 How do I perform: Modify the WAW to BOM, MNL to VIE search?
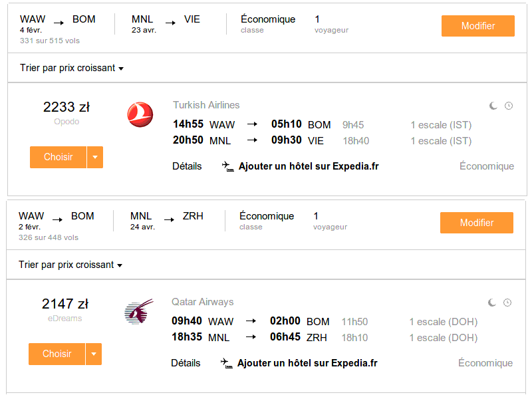tap(478, 26)
